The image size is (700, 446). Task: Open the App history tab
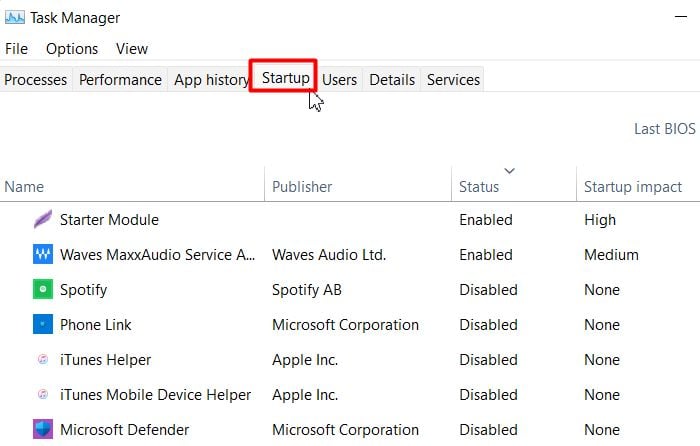tap(211, 80)
